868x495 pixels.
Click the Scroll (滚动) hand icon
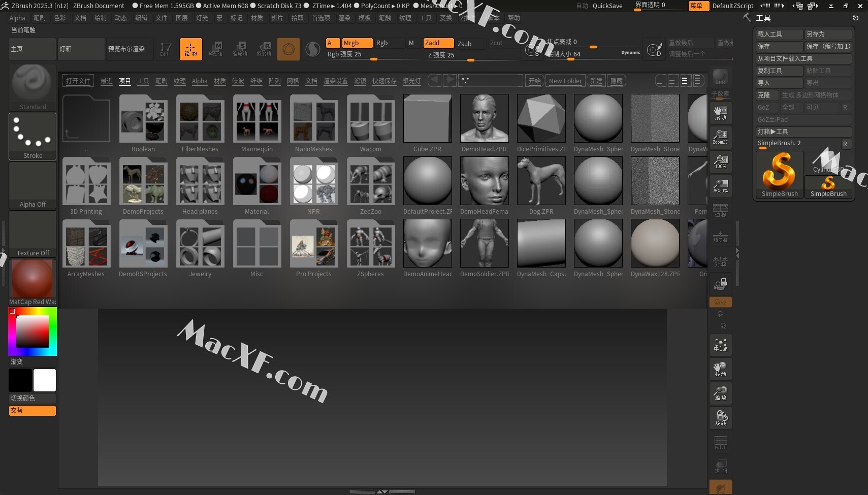click(x=721, y=113)
